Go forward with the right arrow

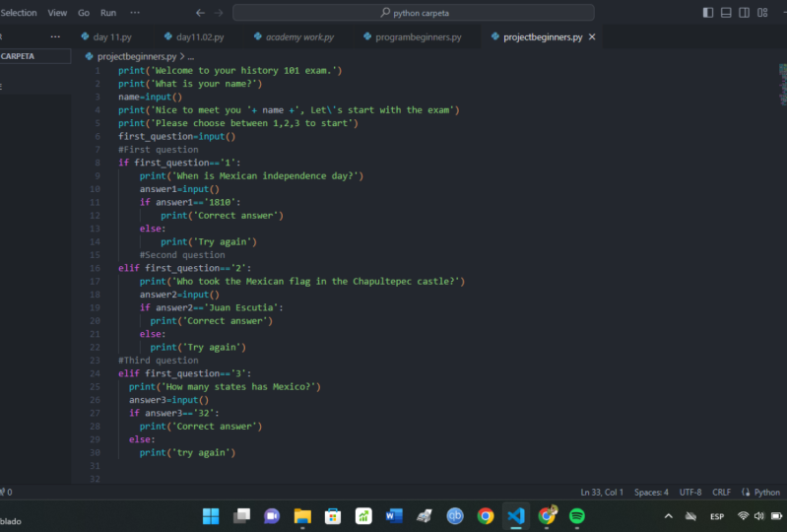tap(219, 13)
